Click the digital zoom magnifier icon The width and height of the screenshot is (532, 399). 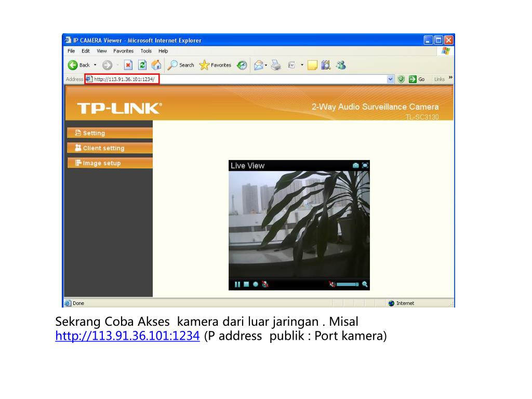pos(365,284)
